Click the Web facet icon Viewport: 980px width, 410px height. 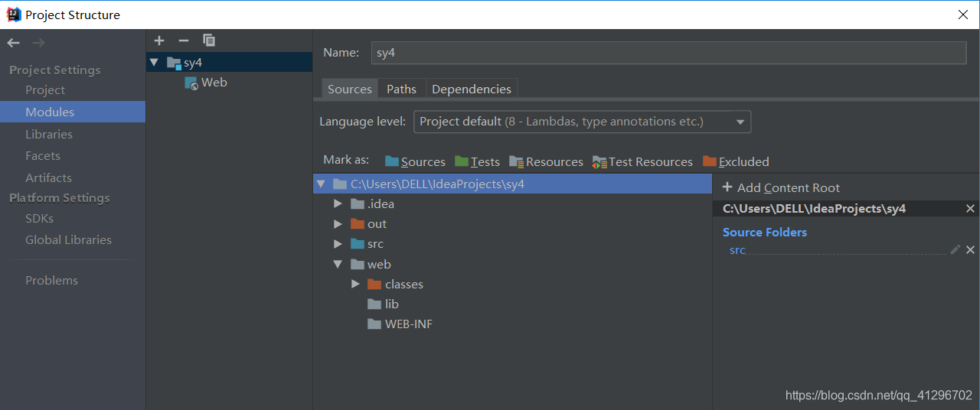tap(191, 83)
